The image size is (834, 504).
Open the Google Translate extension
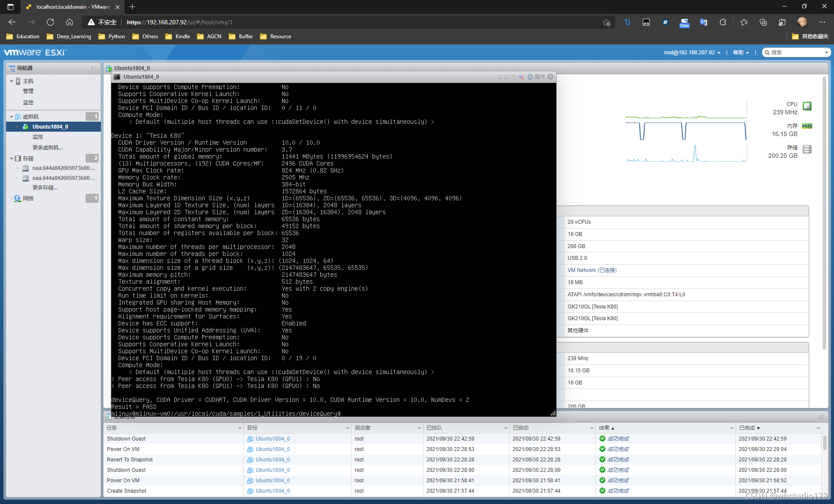pyautogui.click(x=703, y=22)
